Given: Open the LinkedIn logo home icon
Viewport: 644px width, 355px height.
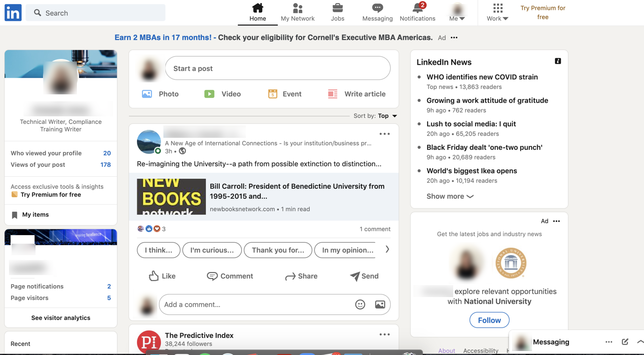Looking at the screenshot, I should (x=12, y=12).
